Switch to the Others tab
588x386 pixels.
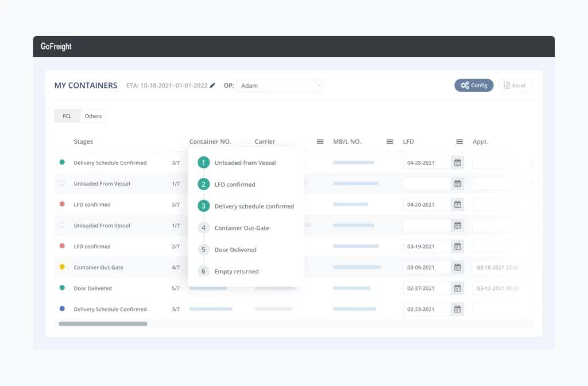coord(93,116)
